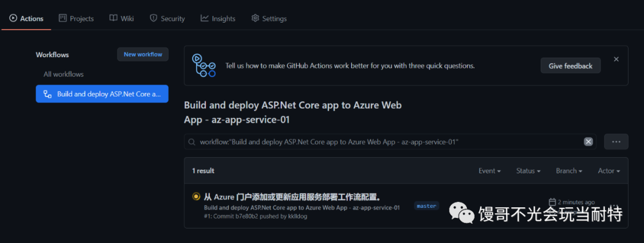
Task: Open the Insights tab
Action: pos(218,18)
